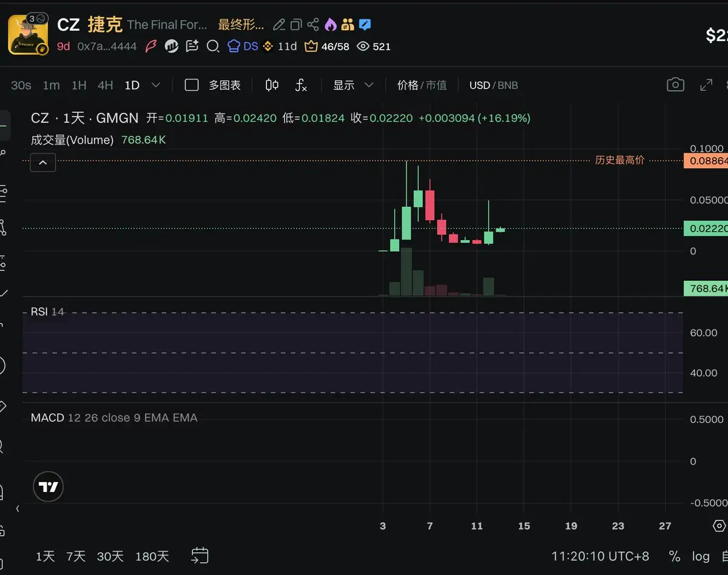Viewport: 728px width, 575px height.
Task: Copy the contract address 0x7a...4444
Action: click(x=107, y=46)
